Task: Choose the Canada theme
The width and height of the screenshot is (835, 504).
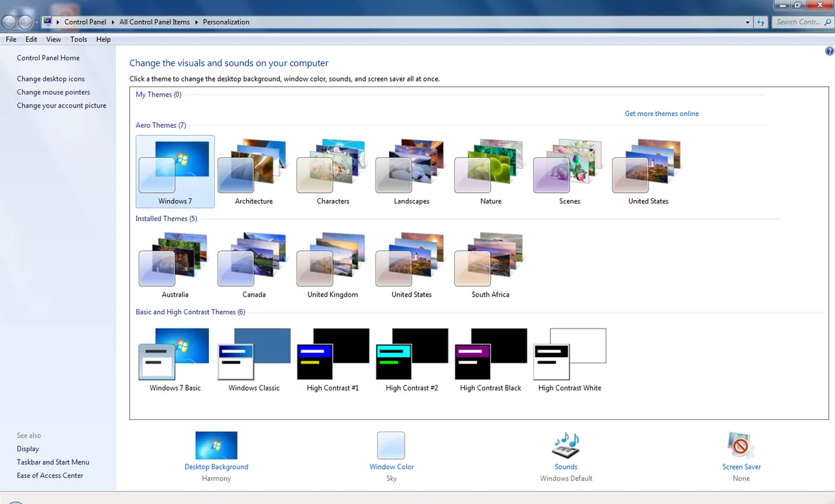Action: click(x=254, y=265)
